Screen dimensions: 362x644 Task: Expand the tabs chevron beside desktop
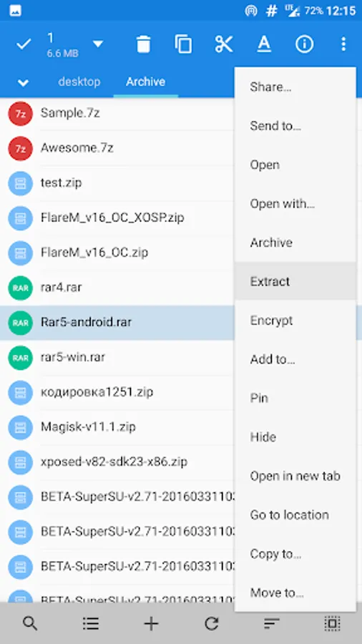point(23,82)
